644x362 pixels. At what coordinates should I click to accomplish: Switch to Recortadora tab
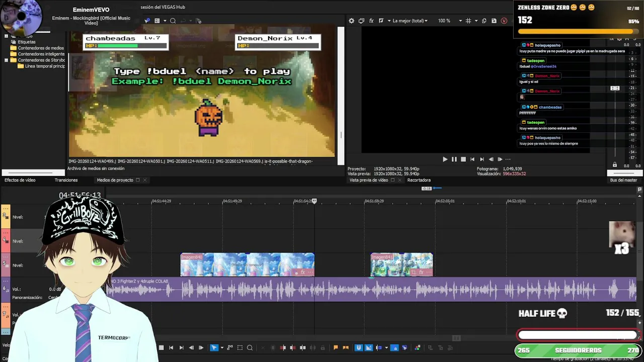[419, 180]
